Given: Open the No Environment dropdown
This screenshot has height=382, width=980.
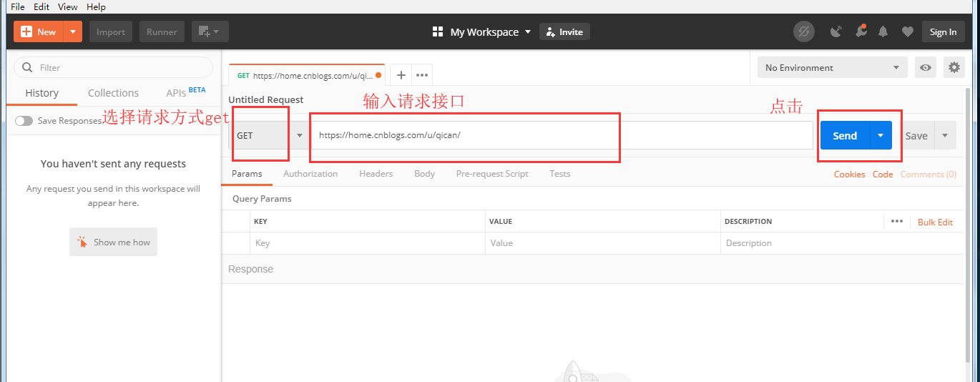Looking at the screenshot, I should pyautogui.click(x=833, y=67).
